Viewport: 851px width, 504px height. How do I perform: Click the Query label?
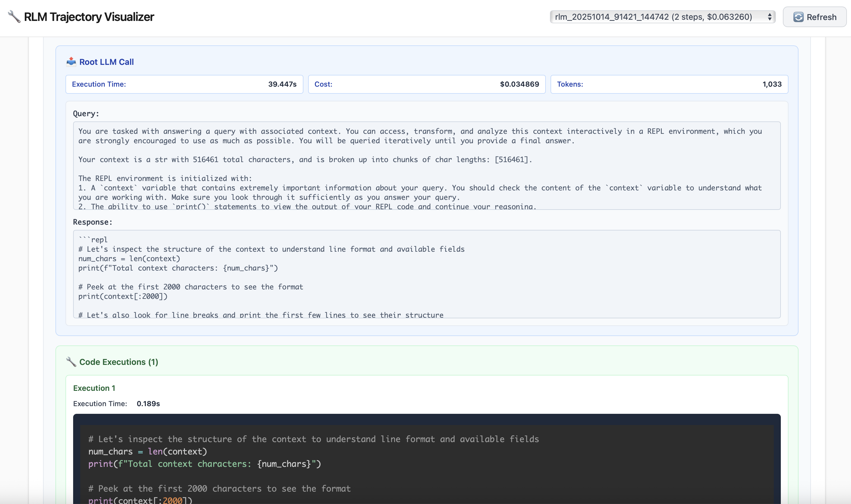click(x=86, y=114)
